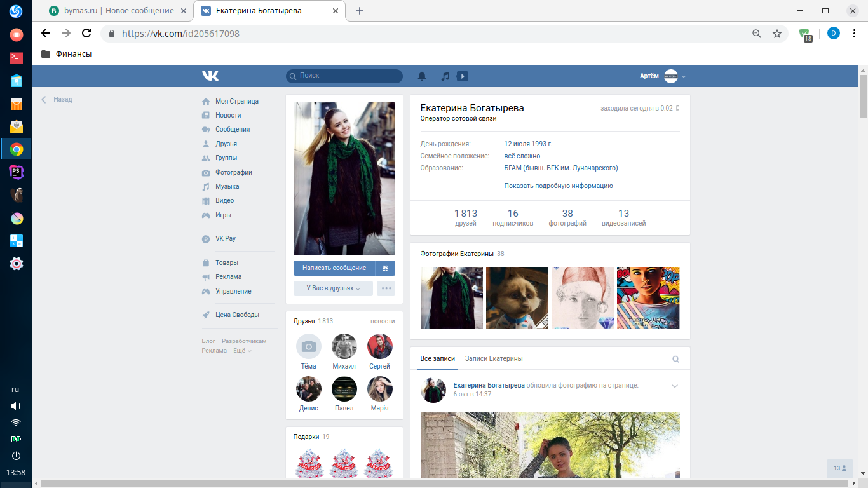Expand the 'У Вас в друзьях' dropdown

(333, 288)
